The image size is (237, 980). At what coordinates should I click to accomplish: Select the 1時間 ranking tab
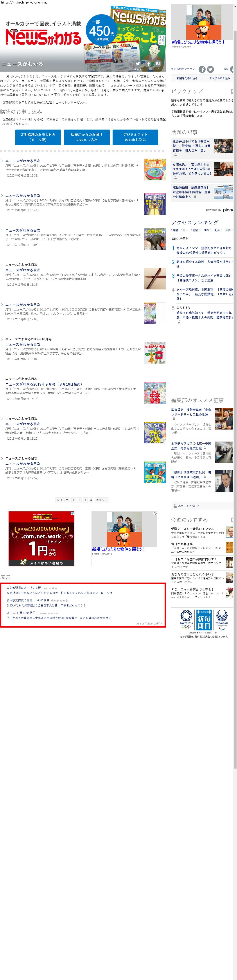click(x=175, y=230)
